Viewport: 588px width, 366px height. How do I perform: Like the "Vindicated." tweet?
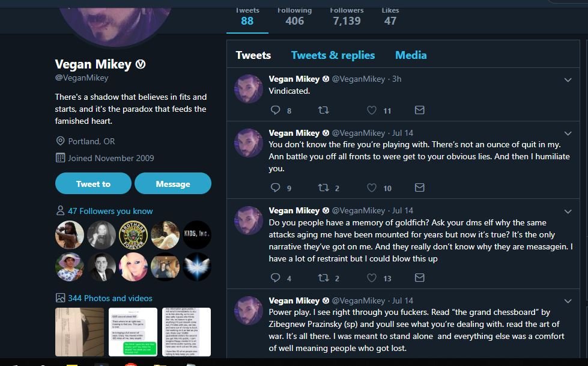tap(372, 111)
